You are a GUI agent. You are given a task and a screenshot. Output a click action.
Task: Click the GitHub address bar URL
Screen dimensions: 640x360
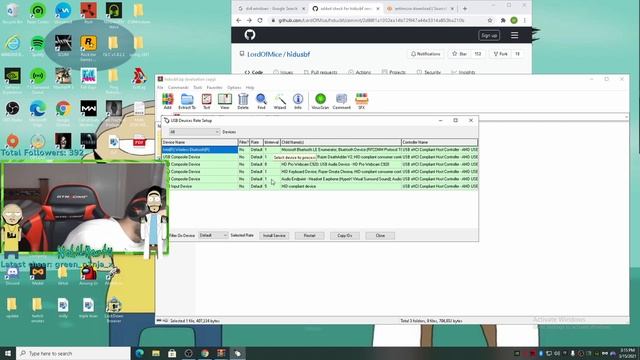click(371, 20)
